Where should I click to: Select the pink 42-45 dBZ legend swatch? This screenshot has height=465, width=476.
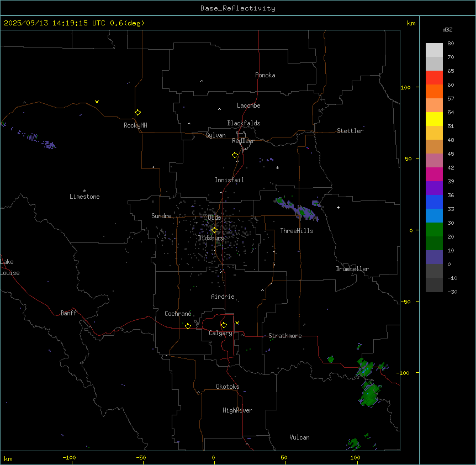click(x=434, y=161)
